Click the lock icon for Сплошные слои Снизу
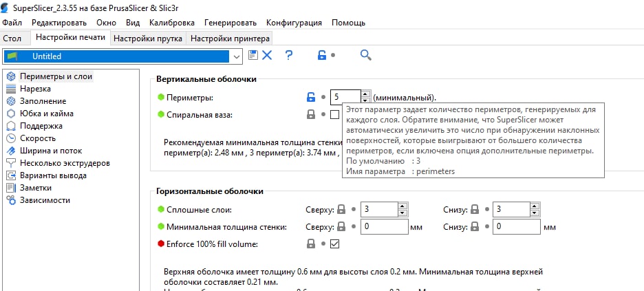644x291 pixels. [475, 209]
